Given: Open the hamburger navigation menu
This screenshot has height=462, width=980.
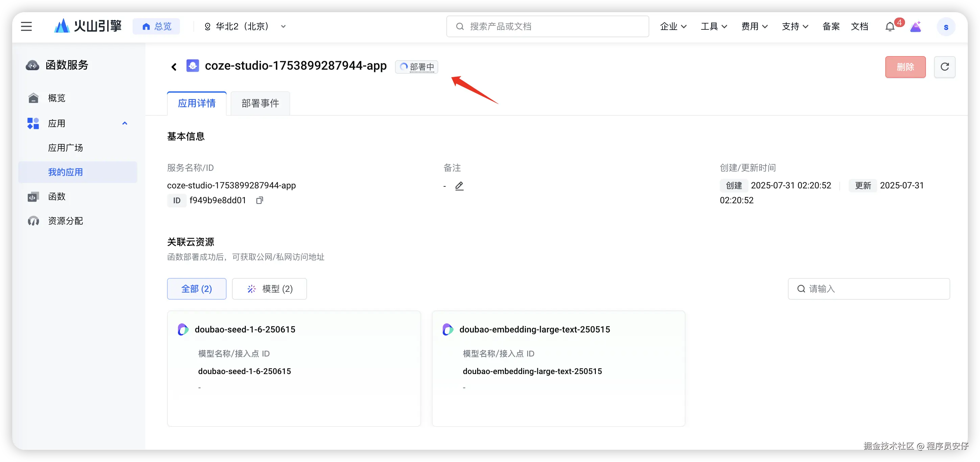Looking at the screenshot, I should pyautogui.click(x=26, y=26).
